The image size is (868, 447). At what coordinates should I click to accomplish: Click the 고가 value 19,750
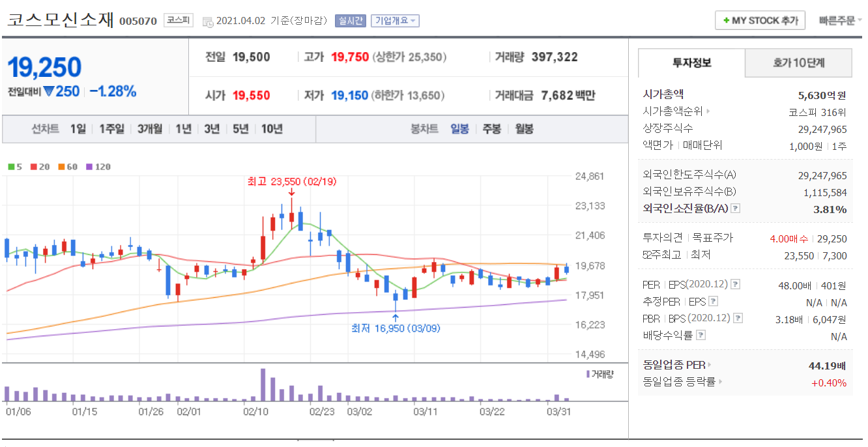350,57
